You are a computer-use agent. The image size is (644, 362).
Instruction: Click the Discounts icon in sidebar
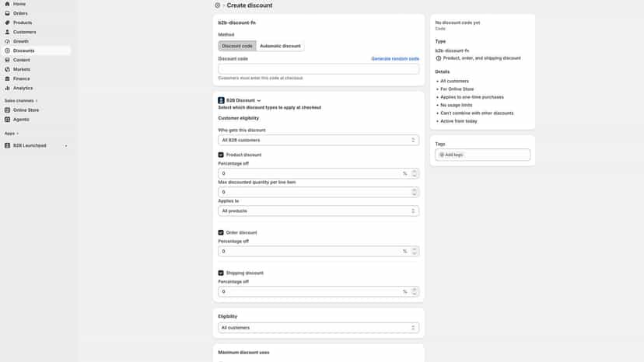[x=8, y=50]
